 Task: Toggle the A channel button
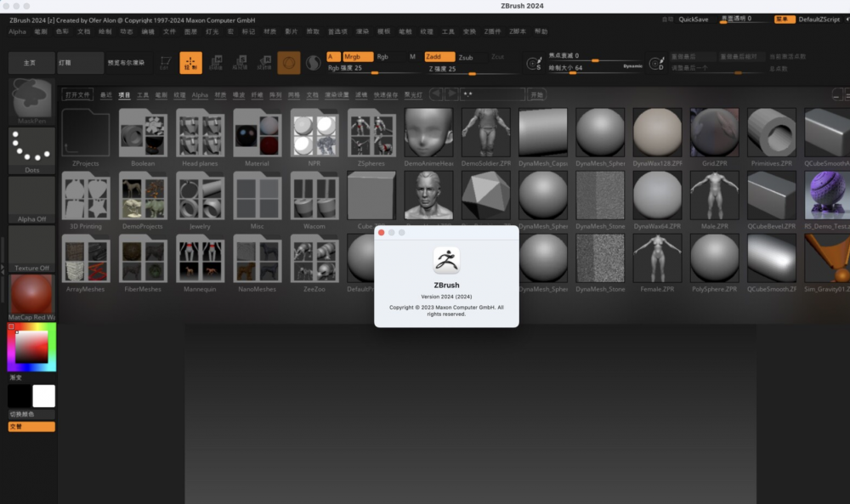[333, 56]
